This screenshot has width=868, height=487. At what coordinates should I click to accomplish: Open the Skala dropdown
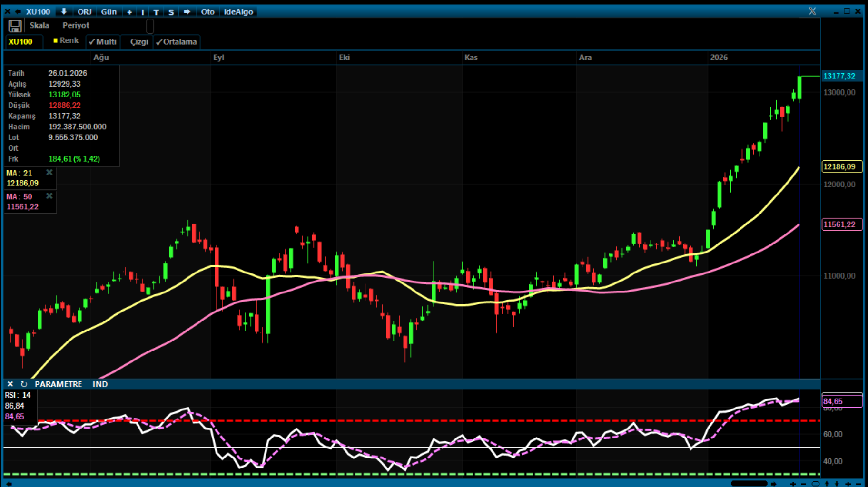point(39,26)
